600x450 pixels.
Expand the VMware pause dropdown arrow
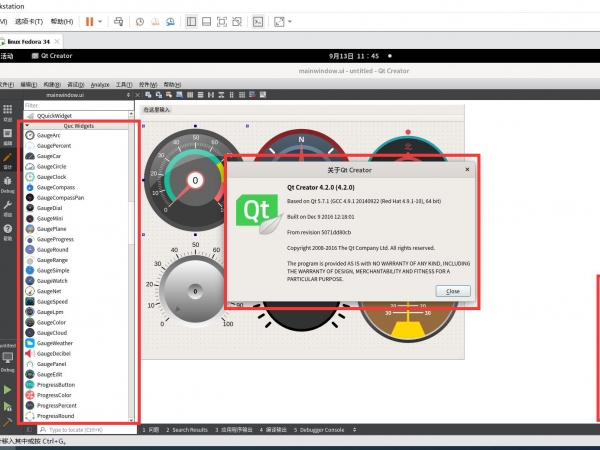[x=101, y=20]
